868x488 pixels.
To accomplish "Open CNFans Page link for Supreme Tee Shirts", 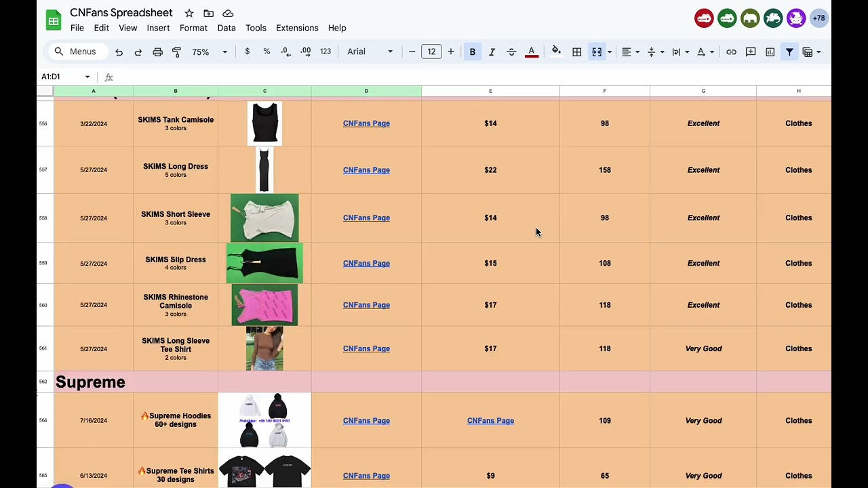I will click(366, 476).
